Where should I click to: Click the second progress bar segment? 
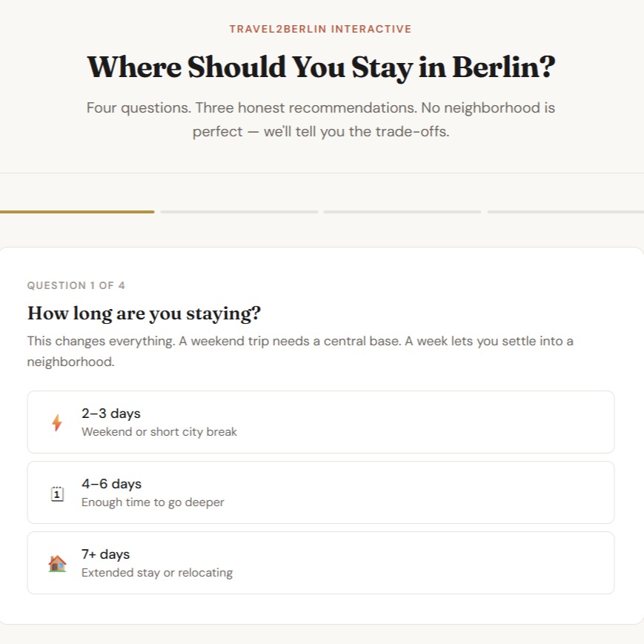coord(239,212)
